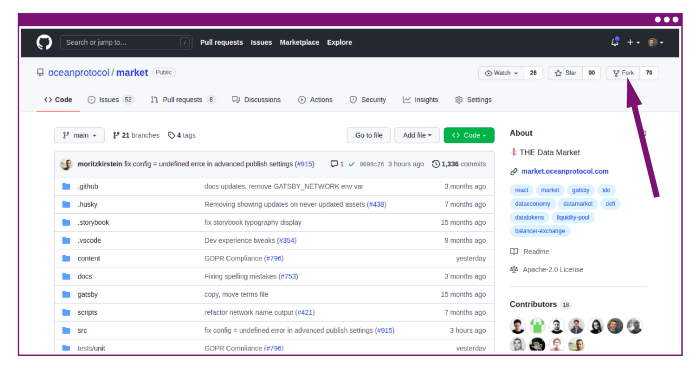700x368 pixels.
Task: Open Pull requests in top navigation
Action: point(221,42)
